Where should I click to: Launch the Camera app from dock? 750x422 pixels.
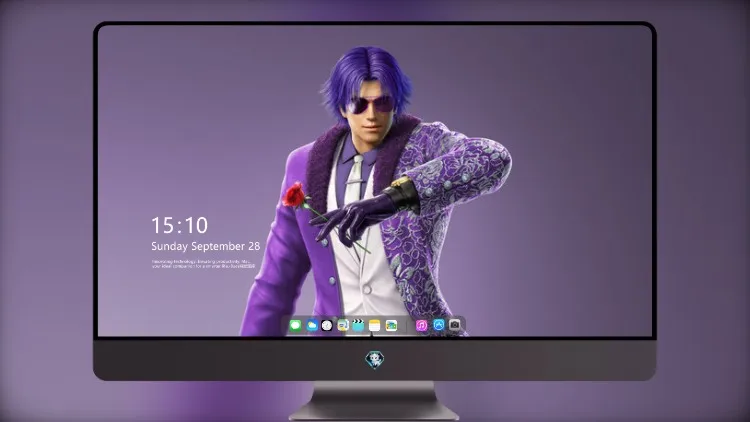coord(454,325)
